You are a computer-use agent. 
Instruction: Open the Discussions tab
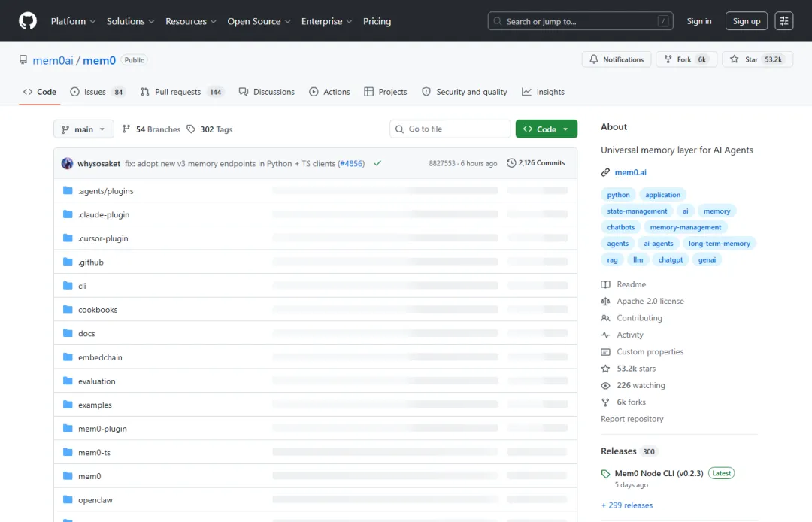click(267, 92)
